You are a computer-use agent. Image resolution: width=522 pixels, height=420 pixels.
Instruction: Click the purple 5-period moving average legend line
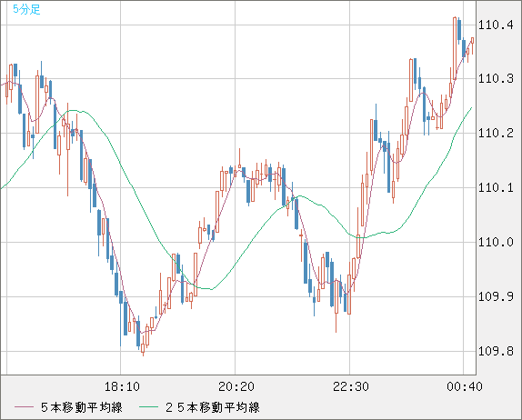[x=24, y=407]
